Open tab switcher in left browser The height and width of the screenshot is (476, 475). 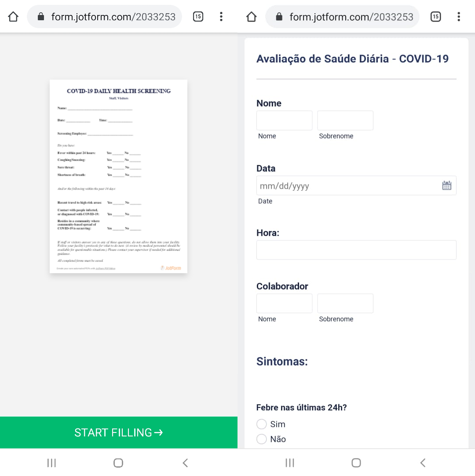pos(198,17)
